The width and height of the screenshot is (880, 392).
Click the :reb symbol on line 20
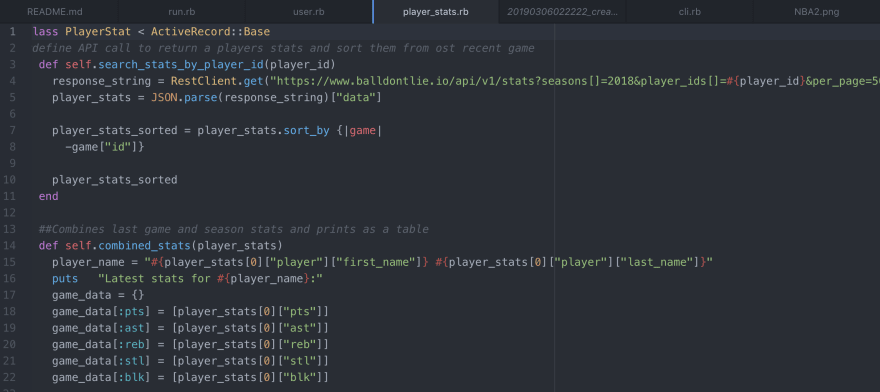(131, 344)
